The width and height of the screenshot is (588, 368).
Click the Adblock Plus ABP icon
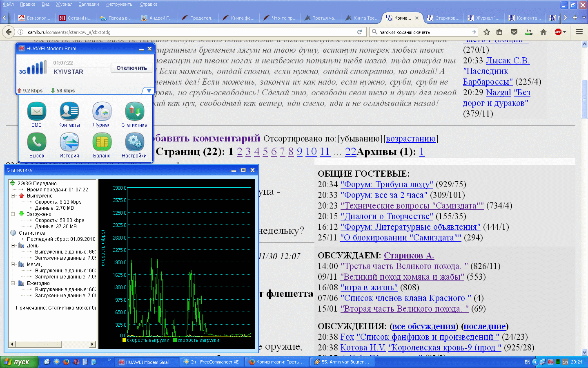tap(558, 32)
